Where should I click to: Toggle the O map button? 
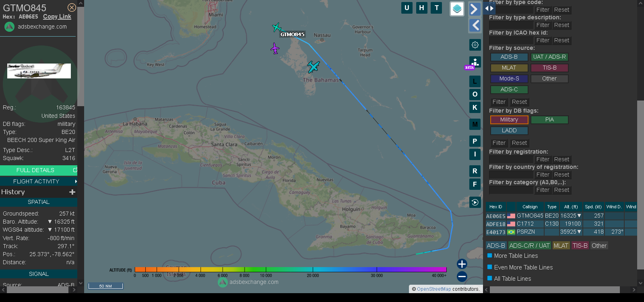[x=475, y=94]
